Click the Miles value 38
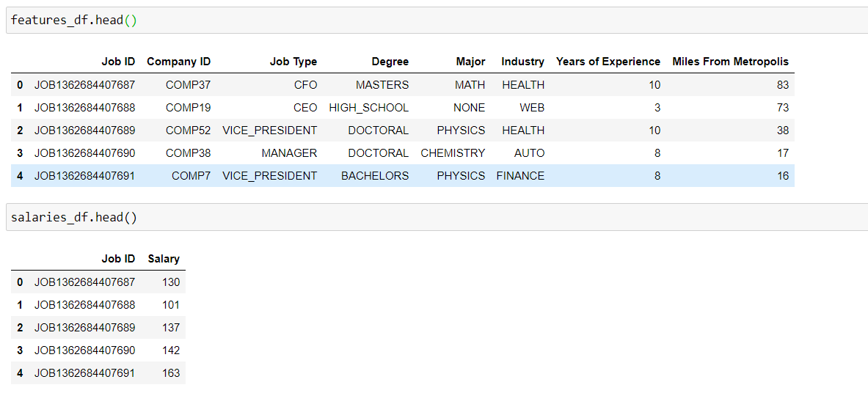The height and width of the screenshot is (393, 868). click(x=782, y=130)
